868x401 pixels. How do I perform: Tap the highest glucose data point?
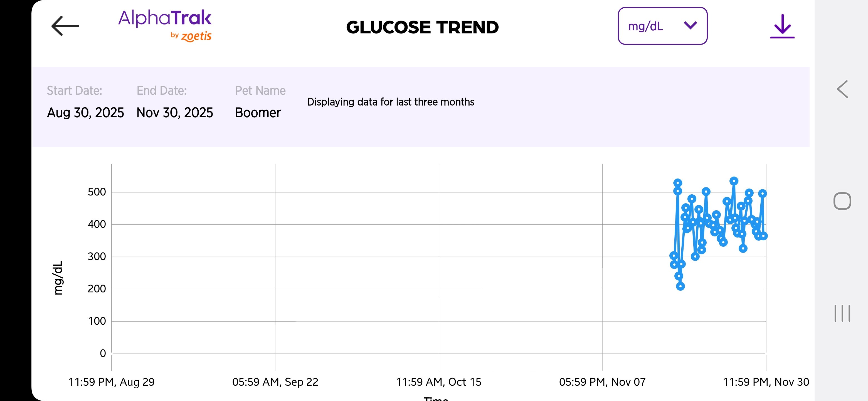734,181
